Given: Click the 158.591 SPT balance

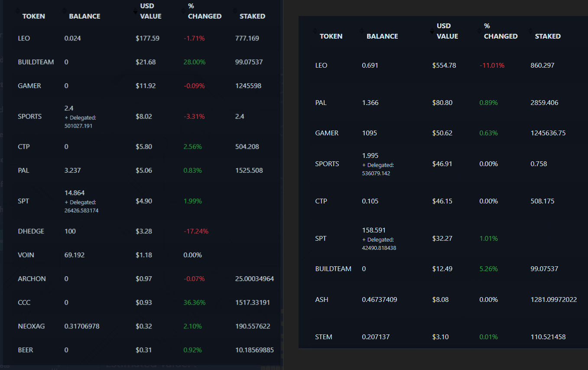Looking at the screenshot, I should (x=374, y=230).
